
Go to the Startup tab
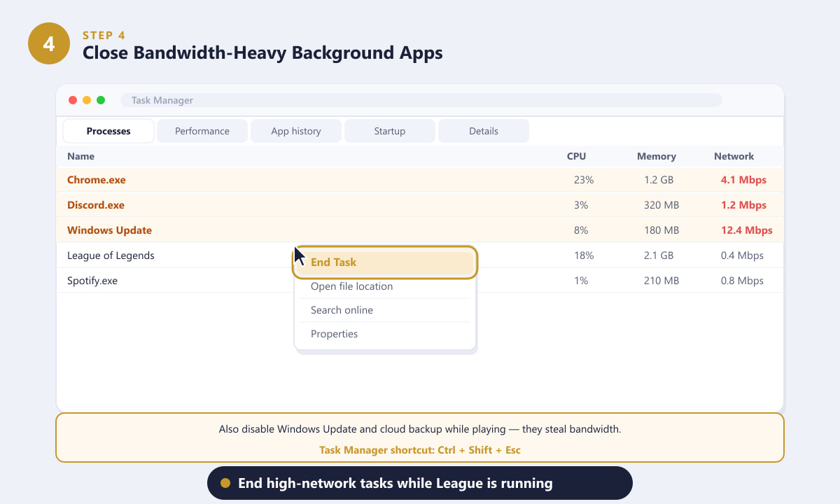coord(390,131)
